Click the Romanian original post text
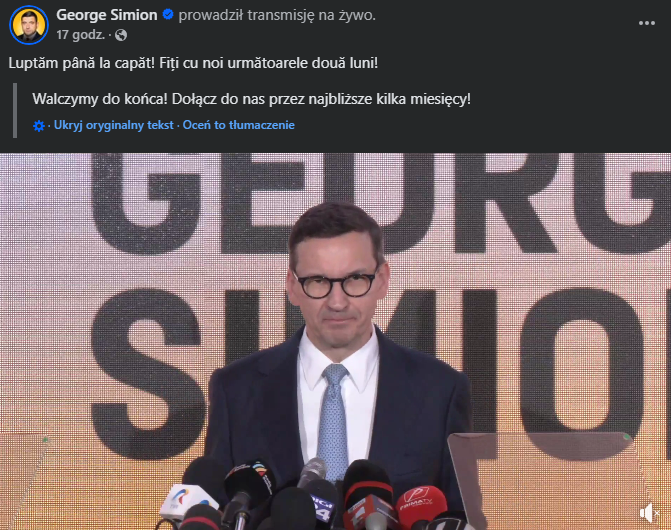This screenshot has height=530, width=671. [193, 63]
